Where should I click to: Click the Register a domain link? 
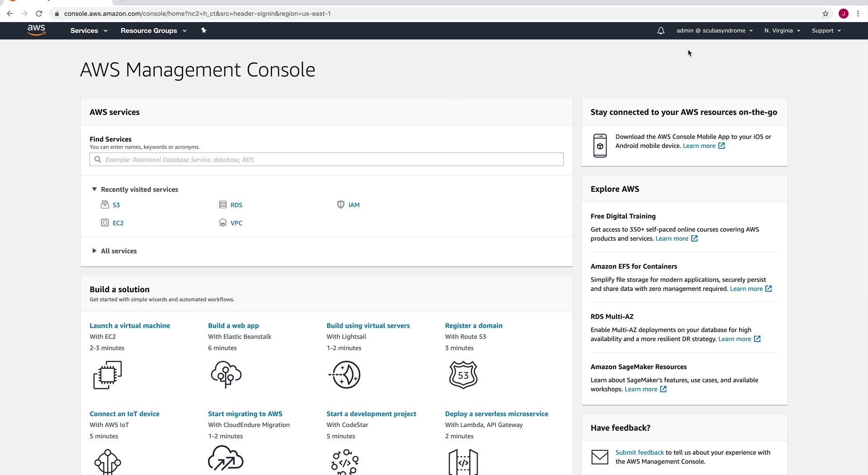point(474,326)
